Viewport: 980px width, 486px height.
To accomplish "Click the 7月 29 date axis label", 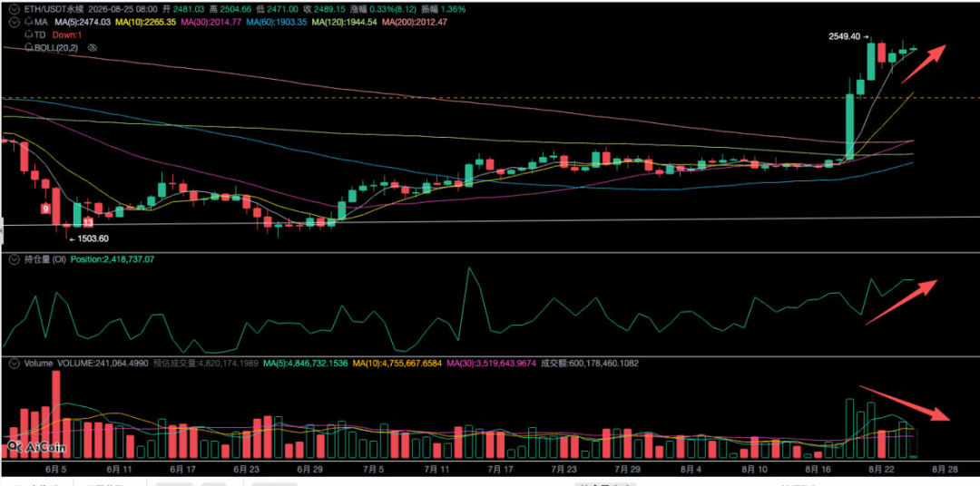I will point(628,468).
